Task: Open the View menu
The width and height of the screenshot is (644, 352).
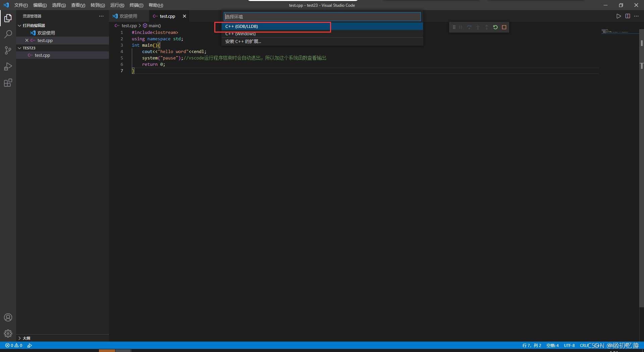Action: click(x=78, y=5)
